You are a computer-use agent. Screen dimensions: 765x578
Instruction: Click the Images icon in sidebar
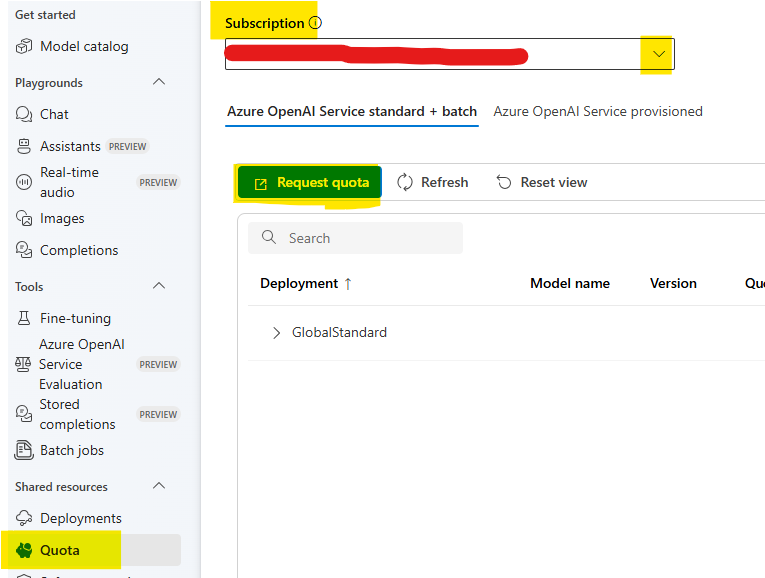pos(24,218)
